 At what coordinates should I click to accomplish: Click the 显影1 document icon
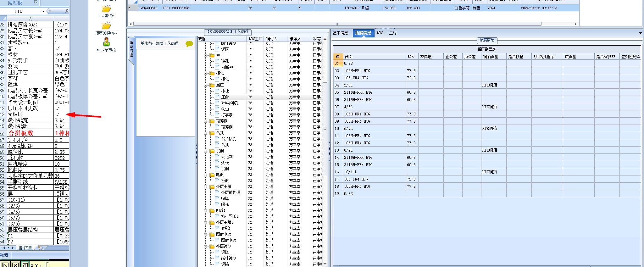click(217, 229)
